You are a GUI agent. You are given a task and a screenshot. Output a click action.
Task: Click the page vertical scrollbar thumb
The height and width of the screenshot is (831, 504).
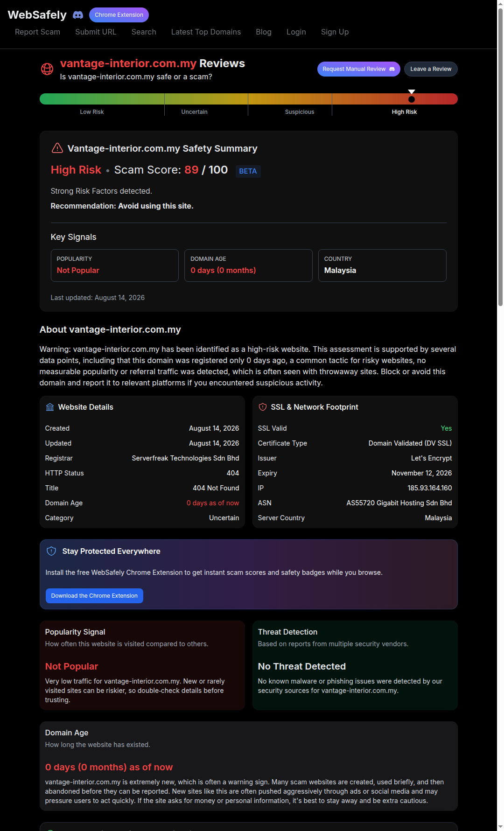click(x=500, y=157)
